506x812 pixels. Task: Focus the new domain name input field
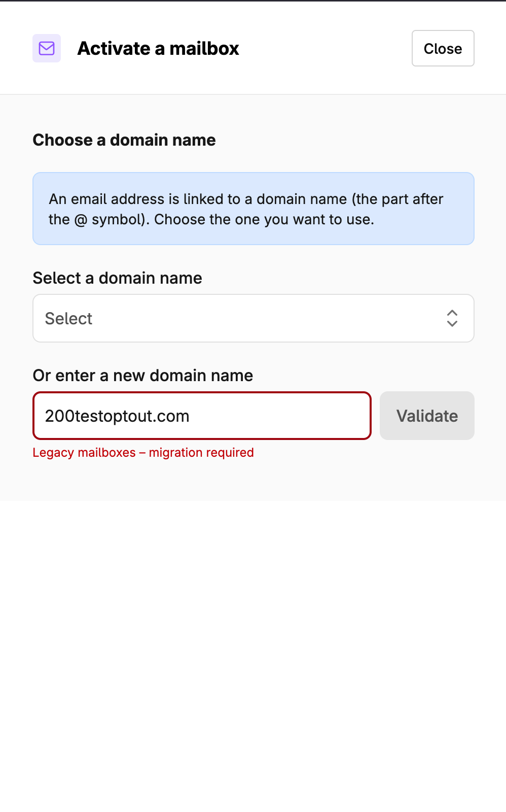(x=202, y=416)
